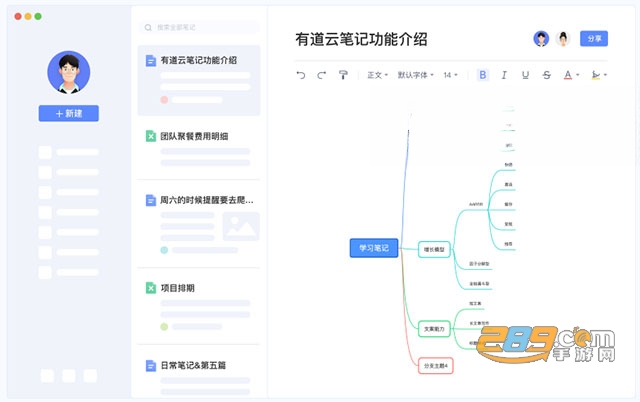Click the green author dot in 项目排期 card

tap(164, 326)
